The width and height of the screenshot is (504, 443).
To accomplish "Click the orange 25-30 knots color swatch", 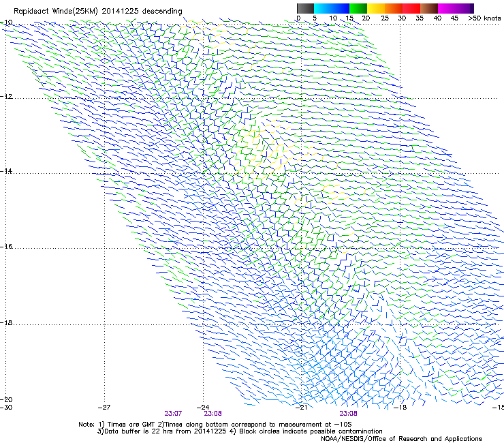I will [394, 8].
